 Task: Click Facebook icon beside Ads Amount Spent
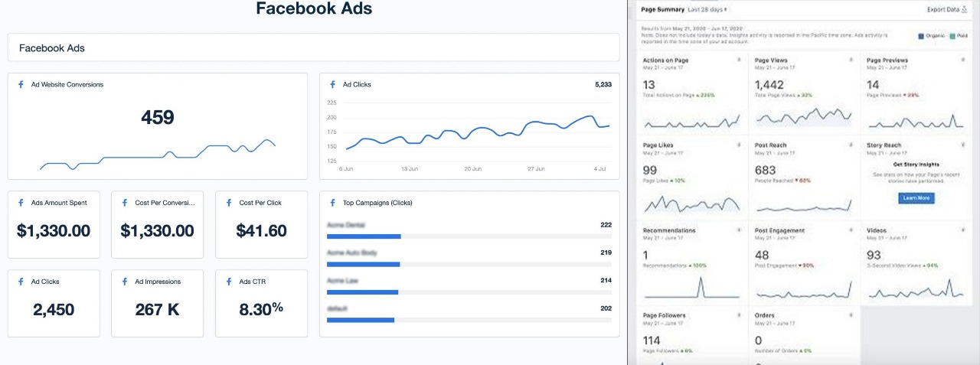click(x=21, y=203)
